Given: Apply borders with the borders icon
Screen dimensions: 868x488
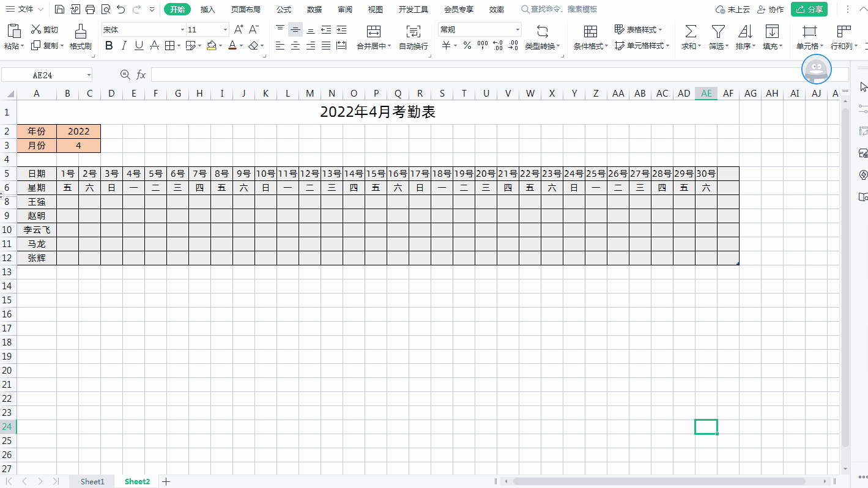Looking at the screenshot, I should point(169,45).
